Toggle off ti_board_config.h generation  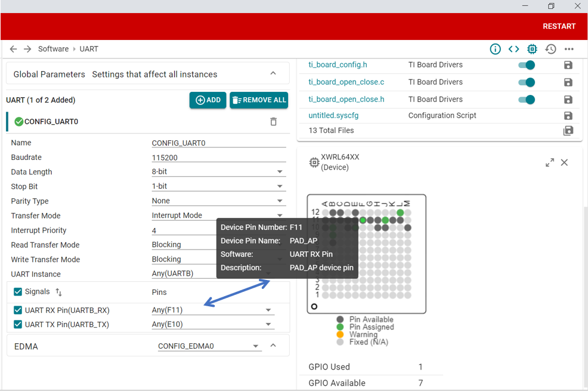coord(527,65)
